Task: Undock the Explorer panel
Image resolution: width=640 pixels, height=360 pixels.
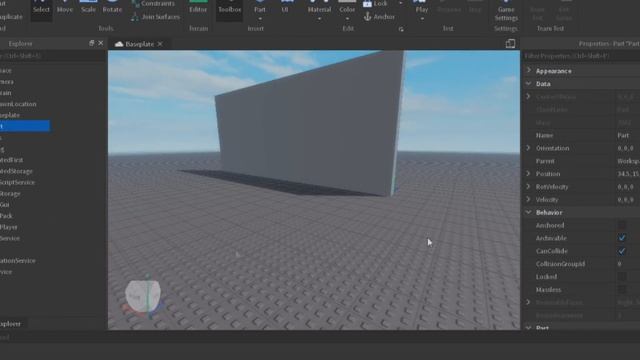Action: (91, 43)
